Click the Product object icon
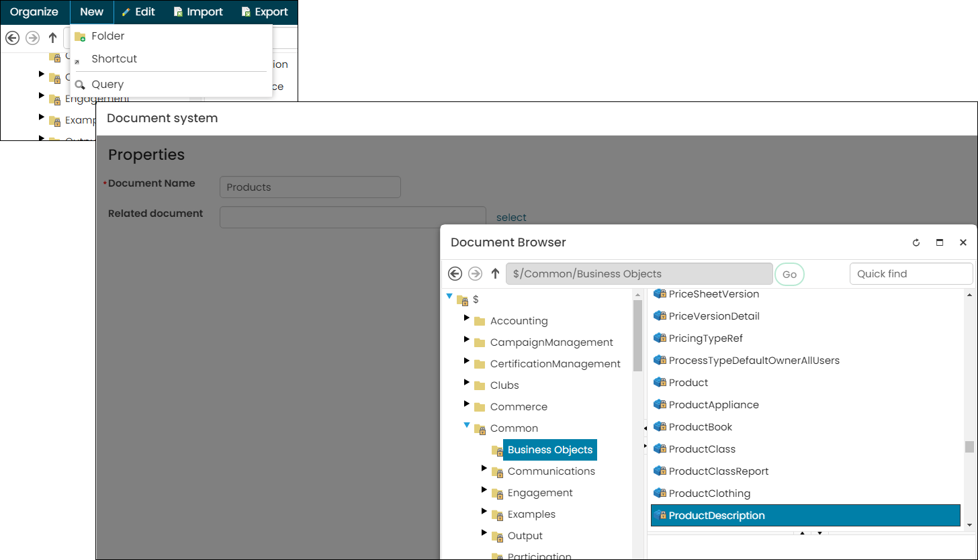 (x=660, y=383)
